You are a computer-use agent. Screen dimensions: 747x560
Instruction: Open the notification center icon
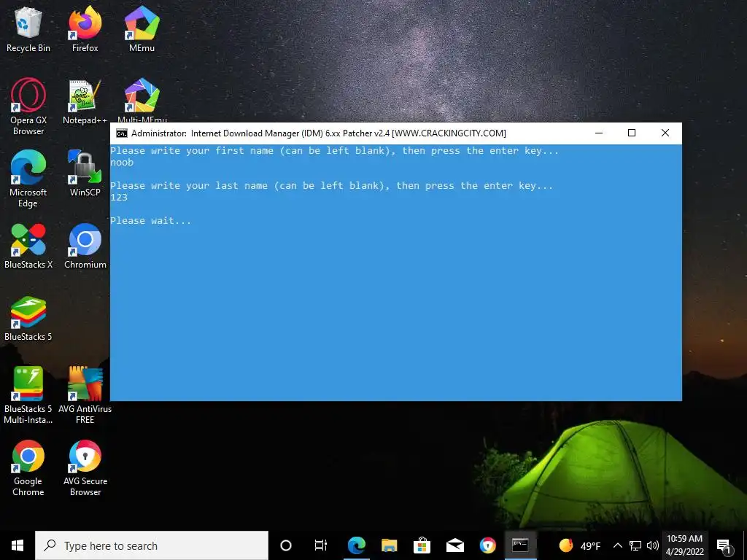(x=724, y=546)
